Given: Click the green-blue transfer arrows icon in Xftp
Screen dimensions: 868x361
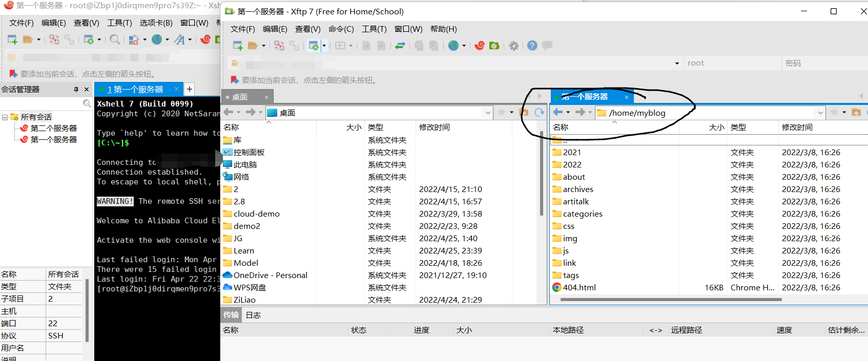Looking at the screenshot, I should (x=400, y=46).
